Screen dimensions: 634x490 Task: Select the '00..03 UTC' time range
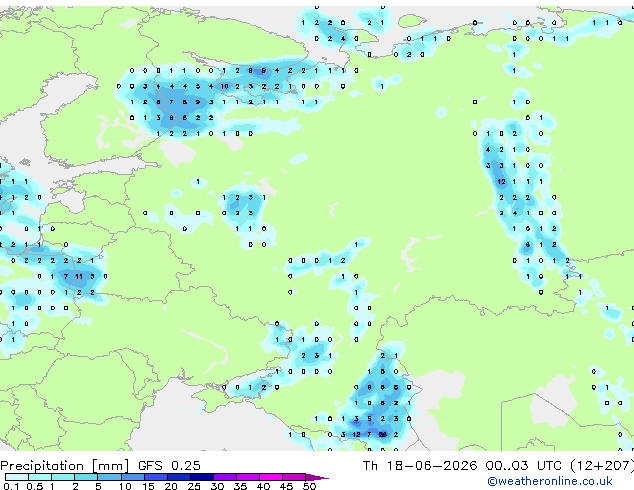(523, 466)
